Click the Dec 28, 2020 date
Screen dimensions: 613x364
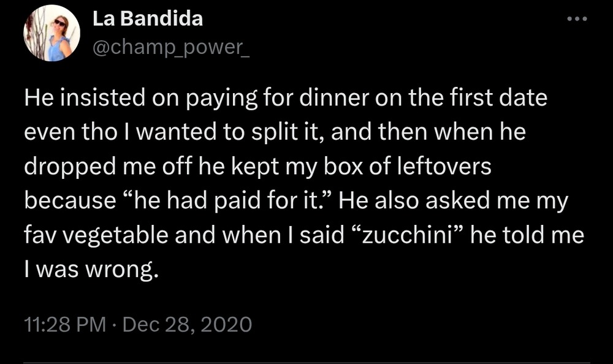click(187, 324)
